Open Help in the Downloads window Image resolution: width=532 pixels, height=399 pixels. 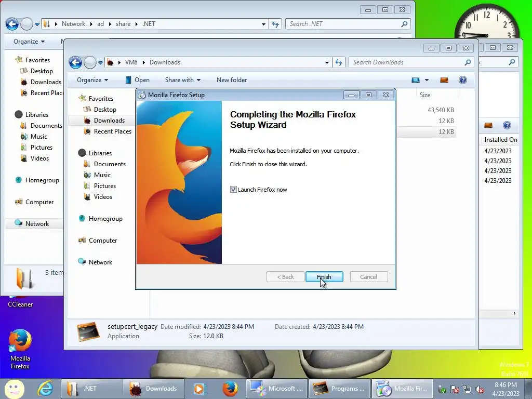pos(463,80)
